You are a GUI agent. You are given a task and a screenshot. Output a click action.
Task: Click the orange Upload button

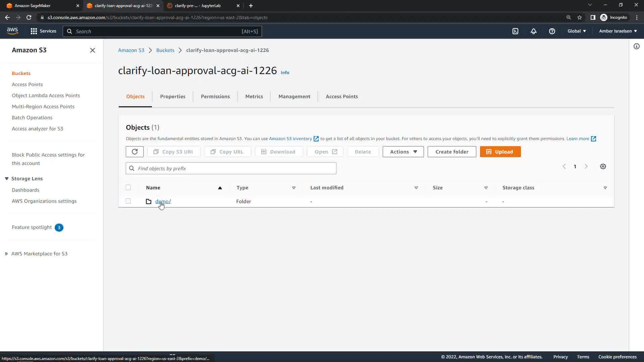500,152
